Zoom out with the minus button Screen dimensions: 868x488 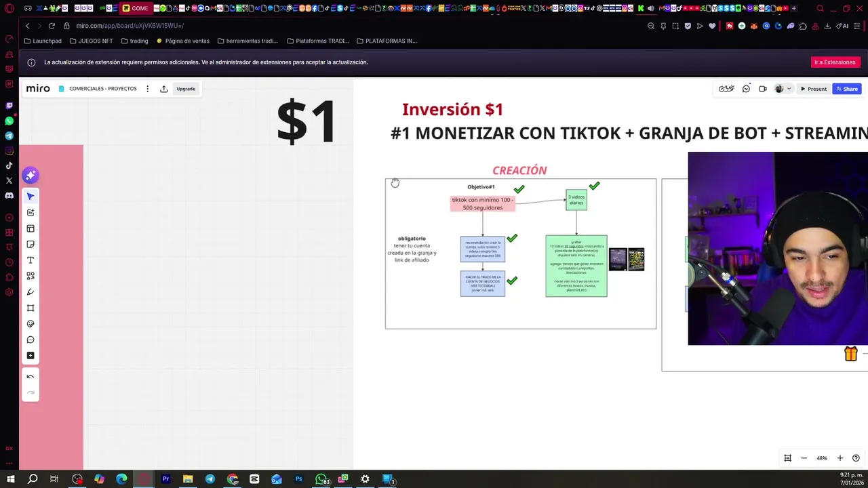pos(804,458)
